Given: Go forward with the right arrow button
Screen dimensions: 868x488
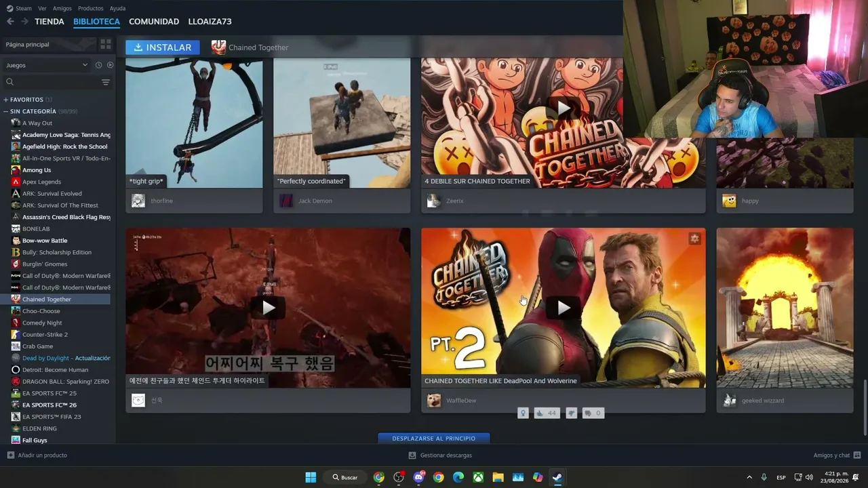Looking at the screenshot, I should pyautogui.click(x=24, y=22).
